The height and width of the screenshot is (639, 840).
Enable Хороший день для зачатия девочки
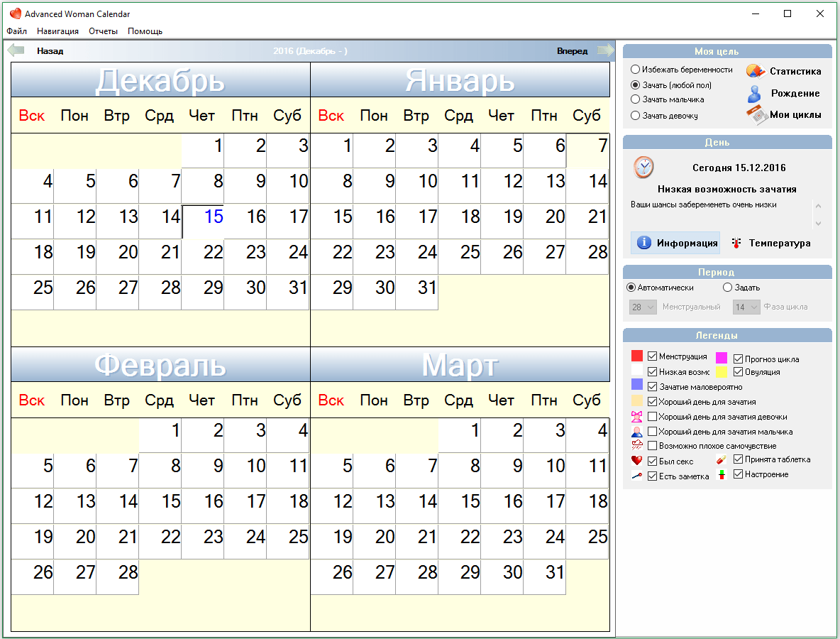tap(653, 417)
